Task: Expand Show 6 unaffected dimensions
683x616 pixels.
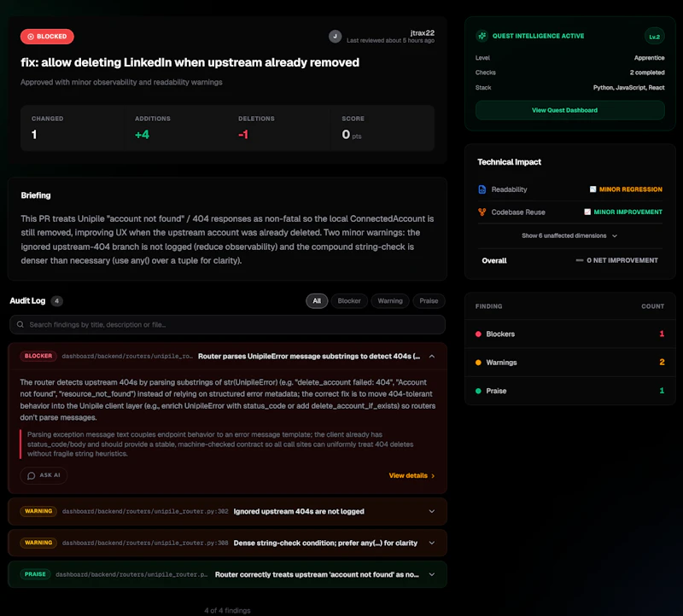Action: click(569, 235)
